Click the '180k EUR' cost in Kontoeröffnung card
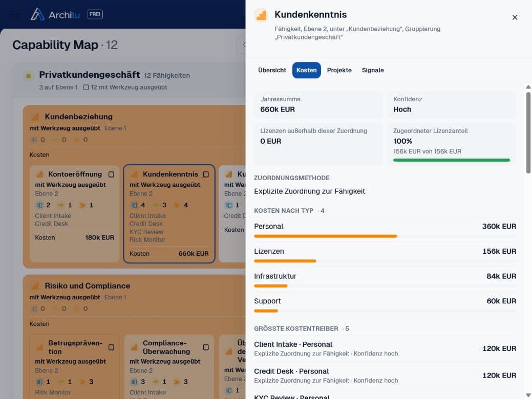Screen dimensions: 532x399 click(x=100, y=238)
